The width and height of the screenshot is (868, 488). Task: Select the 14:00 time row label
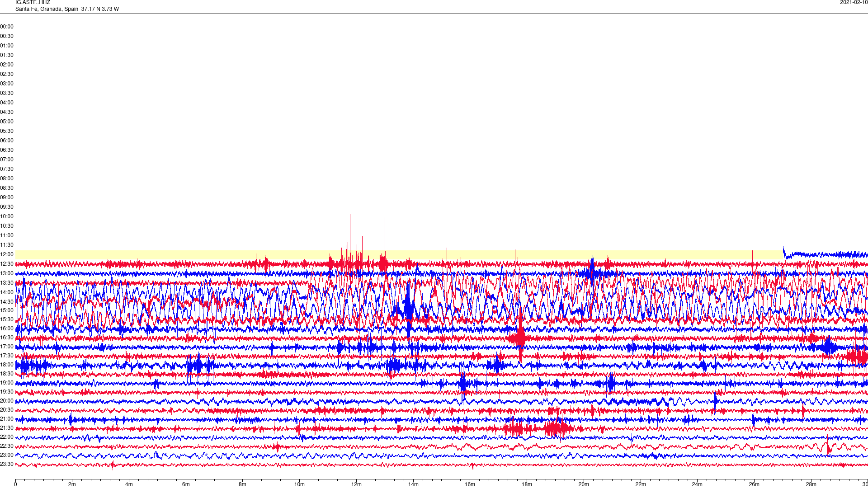point(7,292)
